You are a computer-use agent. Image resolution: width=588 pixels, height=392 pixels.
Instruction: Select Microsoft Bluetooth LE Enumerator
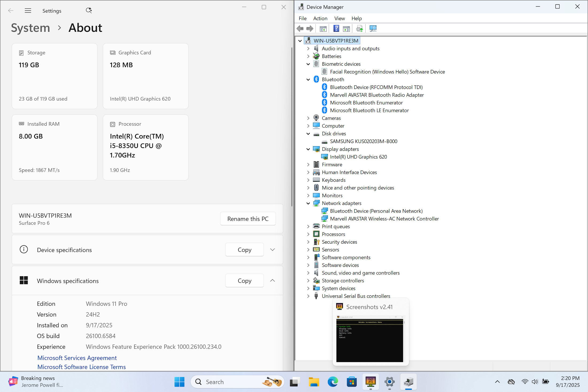[x=369, y=110]
